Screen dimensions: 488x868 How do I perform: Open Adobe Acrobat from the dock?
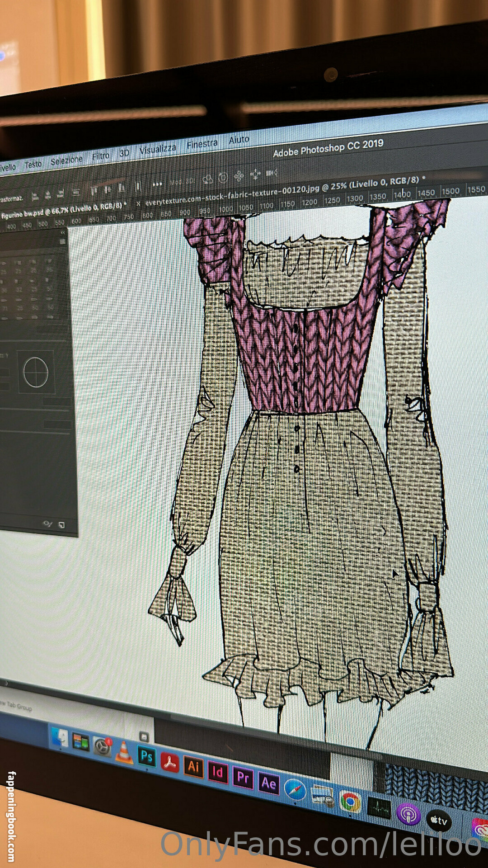tap(170, 762)
